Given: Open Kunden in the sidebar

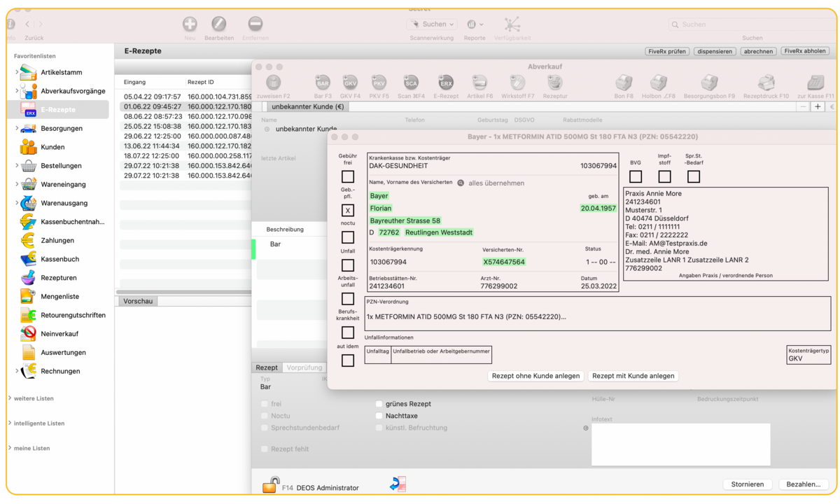Looking at the screenshot, I should point(53,147).
